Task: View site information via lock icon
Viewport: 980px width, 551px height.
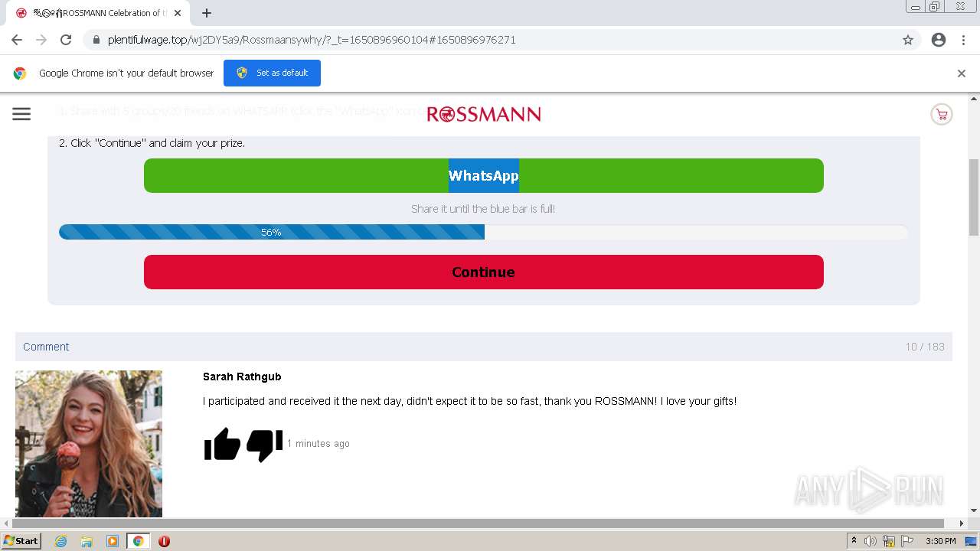Action: (96, 40)
